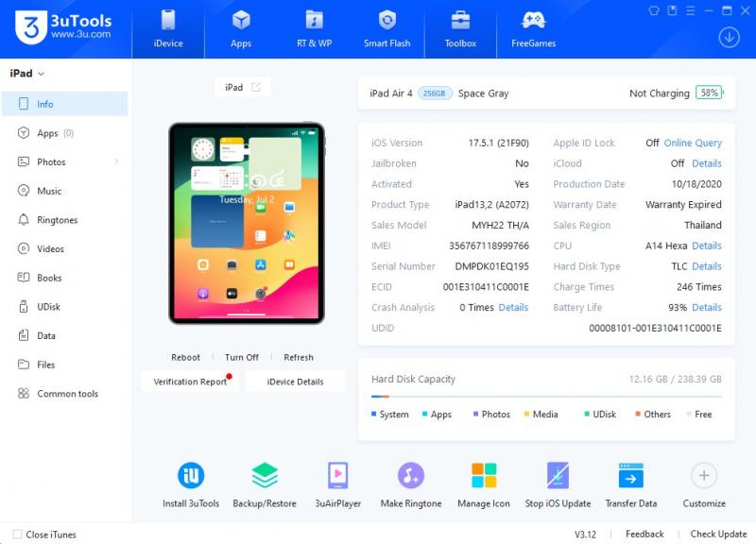Screen dimensions: 756x544
Task: Open Stop iOS Update tool
Action: point(558,484)
